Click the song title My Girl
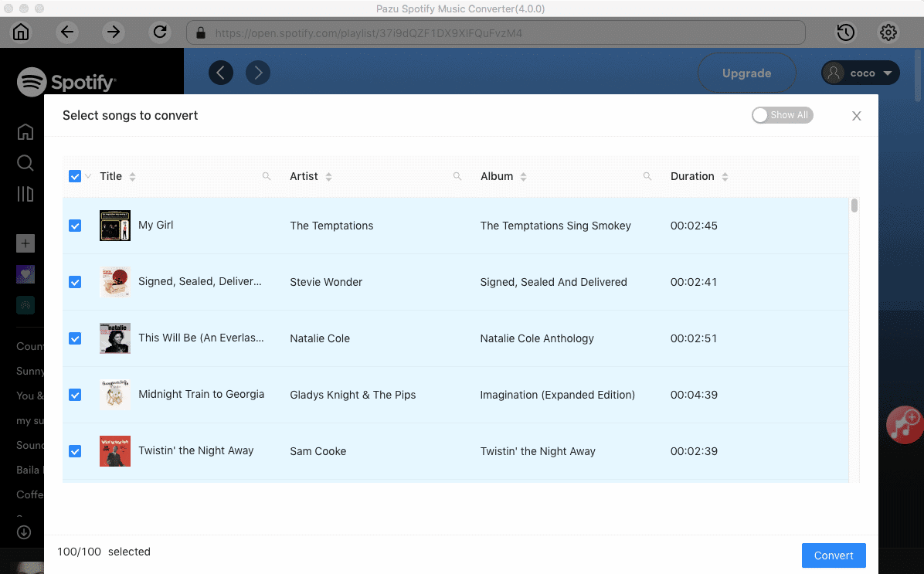Viewport: 924px width, 574px height. [x=155, y=225]
